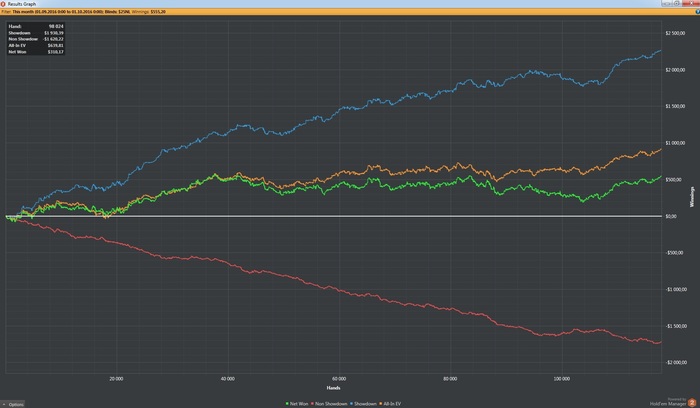Click the All-In EV row in stats box

(36, 46)
